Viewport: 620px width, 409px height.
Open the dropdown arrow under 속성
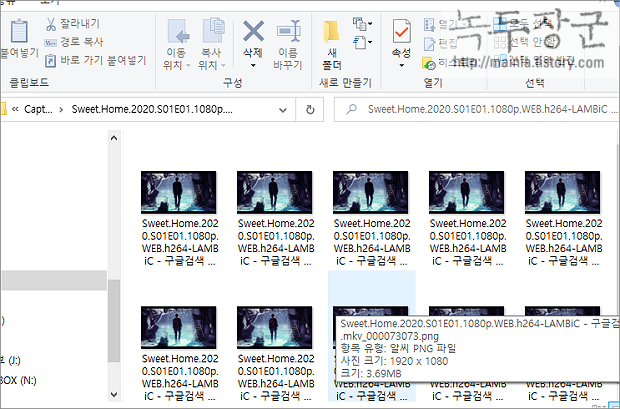(401, 66)
